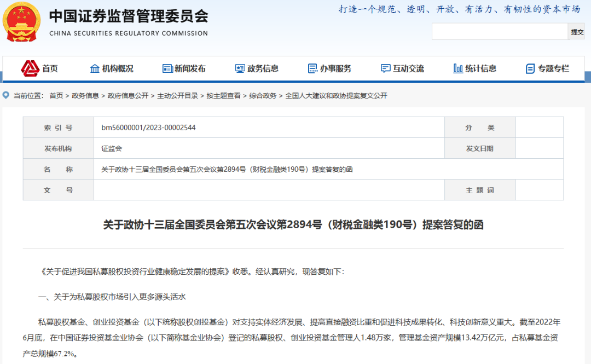Click the 新闻发布 newspaper icon
This screenshot has width=591, height=364.
pos(167,68)
